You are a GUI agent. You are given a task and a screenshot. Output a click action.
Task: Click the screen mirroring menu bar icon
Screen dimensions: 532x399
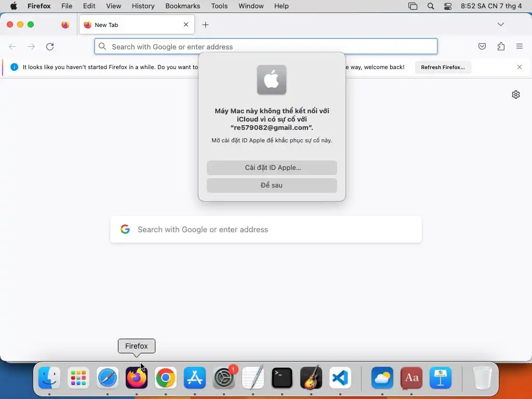(x=413, y=6)
